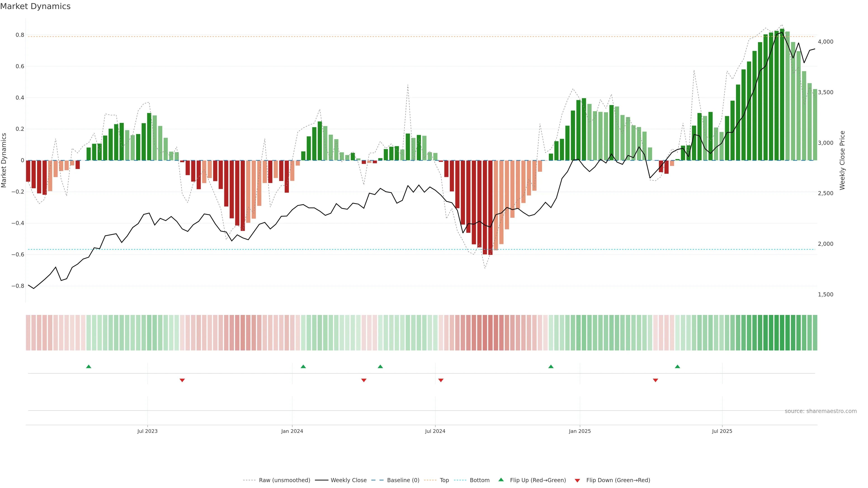Click the last red Flip Down triangle marker
This screenshot has height=488, width=868.
click(655, 380)
